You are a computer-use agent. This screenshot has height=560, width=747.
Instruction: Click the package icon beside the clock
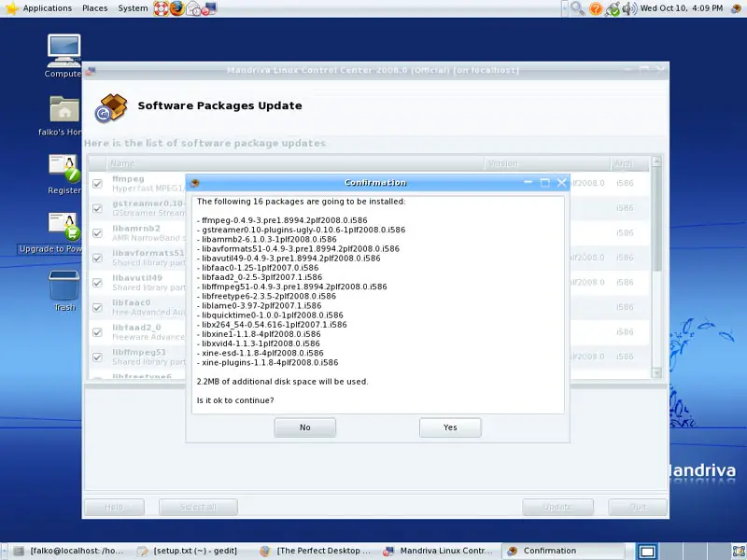(x=736, y=8)
